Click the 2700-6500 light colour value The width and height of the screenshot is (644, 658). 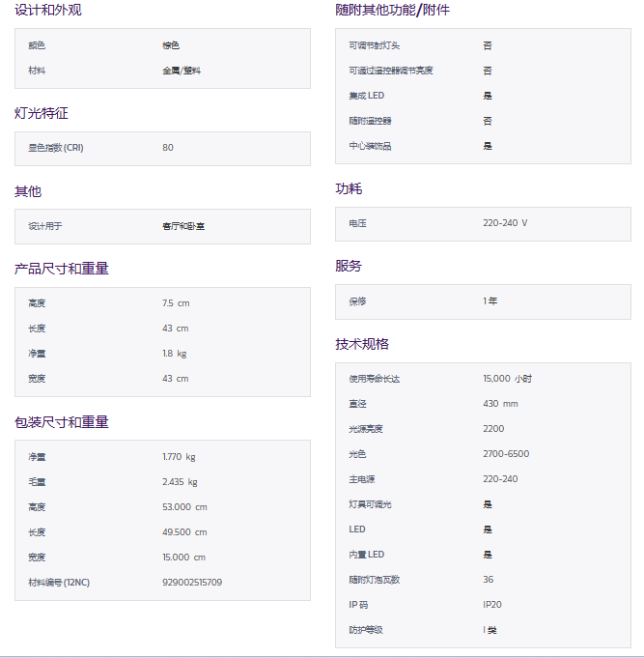tap(506, 454)
